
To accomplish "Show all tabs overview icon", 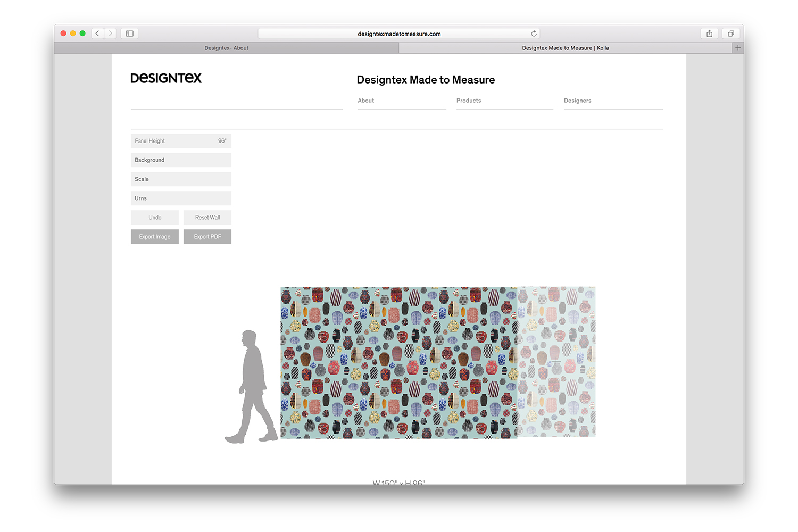I will tap(731, 34).
